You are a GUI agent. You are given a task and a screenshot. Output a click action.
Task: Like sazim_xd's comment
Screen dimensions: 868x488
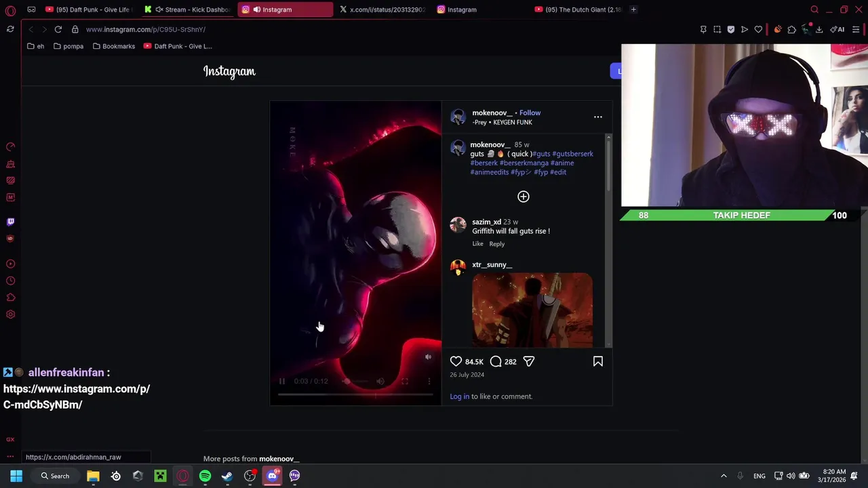(x=477, y=244)
